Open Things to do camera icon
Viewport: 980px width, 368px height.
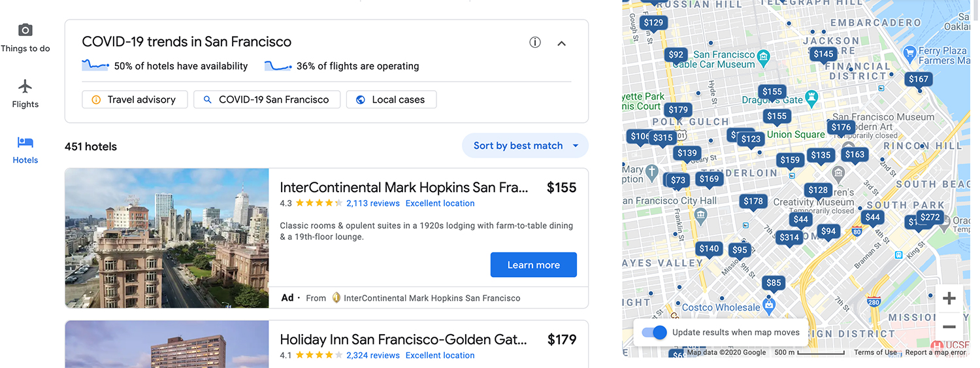pos(25,30)
